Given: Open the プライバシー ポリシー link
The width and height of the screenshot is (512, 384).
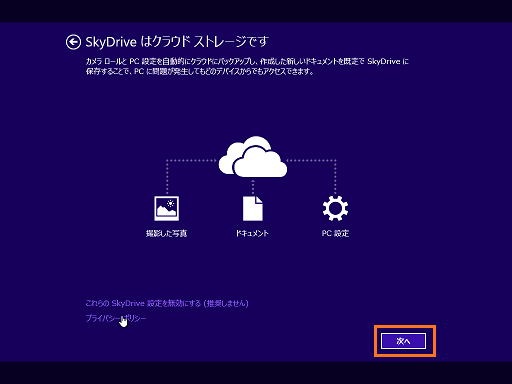Looking at the screenshot, I should click(x=116, y=318).
